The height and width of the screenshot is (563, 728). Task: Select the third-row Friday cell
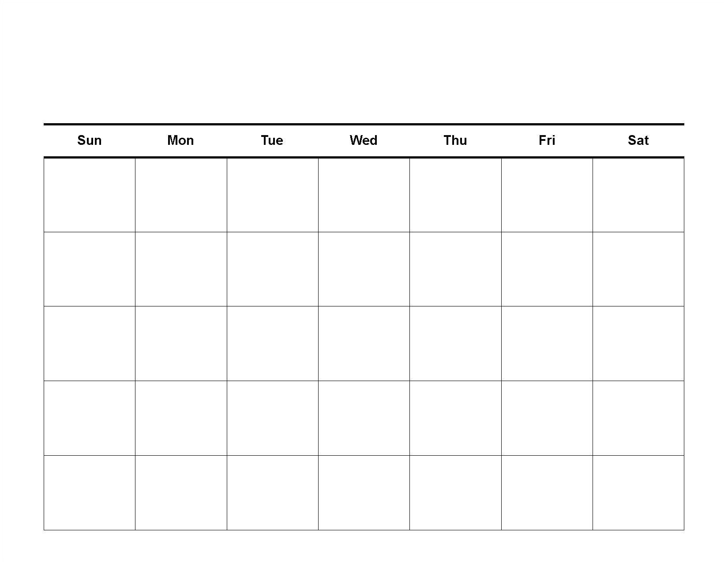pyautogui.click(x=547, y=344)
